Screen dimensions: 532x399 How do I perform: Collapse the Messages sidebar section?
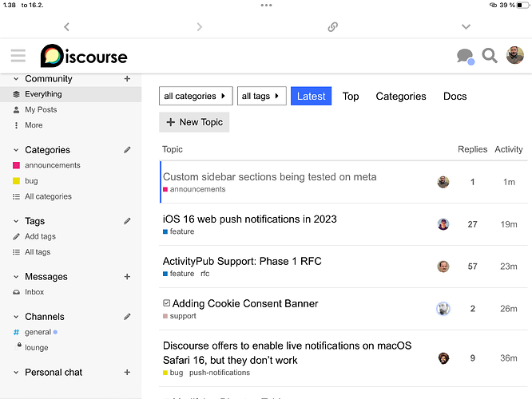pyautogui.click(x=16, y=277)
